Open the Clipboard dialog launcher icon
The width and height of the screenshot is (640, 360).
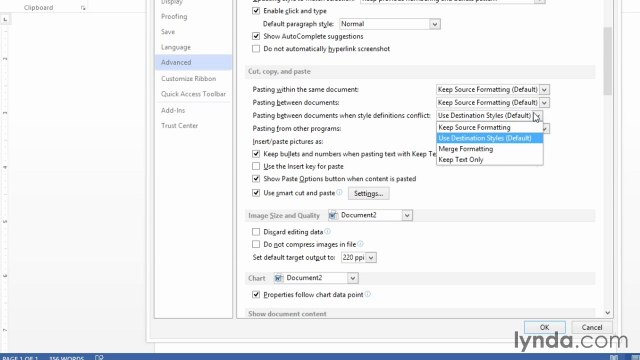tap(83, 8)
